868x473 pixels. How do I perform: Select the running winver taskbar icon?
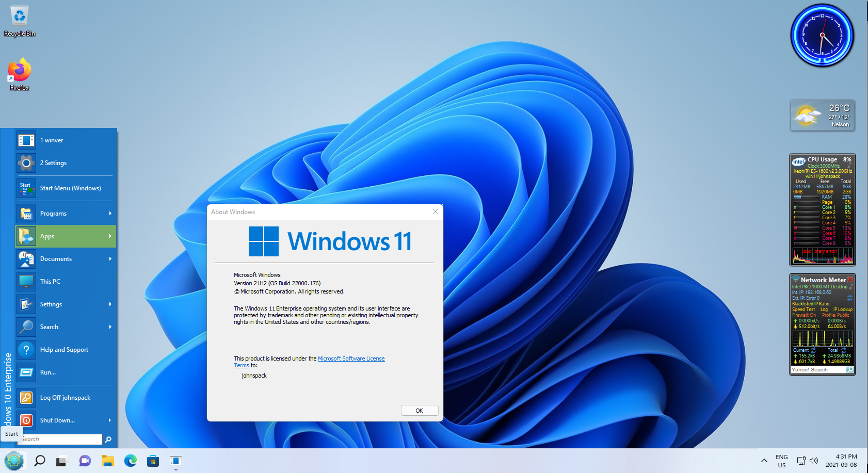coord(175,461)
